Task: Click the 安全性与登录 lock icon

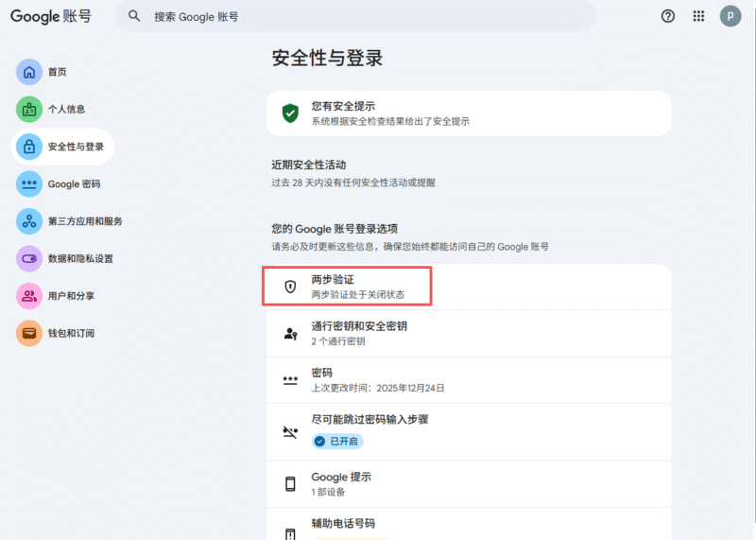Action: pyautogui.click(x=29, y=147)
